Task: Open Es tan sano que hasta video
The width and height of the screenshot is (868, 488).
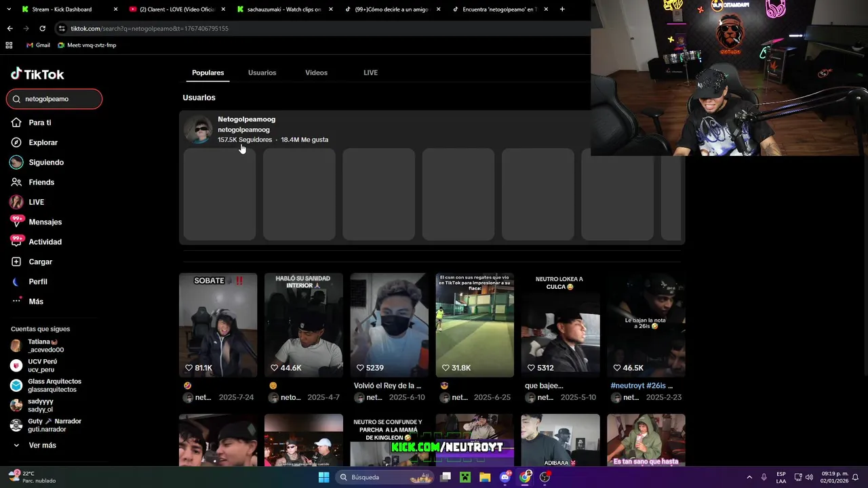Action: point(646,440)
